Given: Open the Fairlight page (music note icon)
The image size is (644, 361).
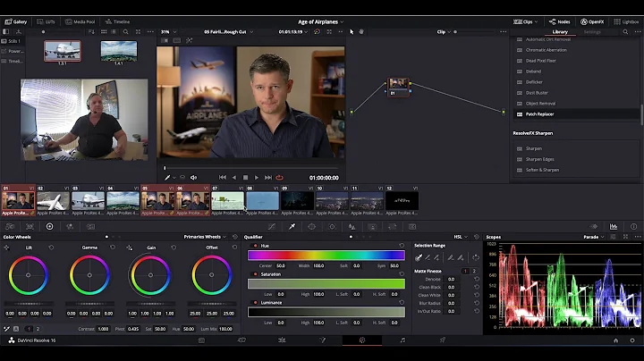Looking at the screenshot, I should point(402,340).
